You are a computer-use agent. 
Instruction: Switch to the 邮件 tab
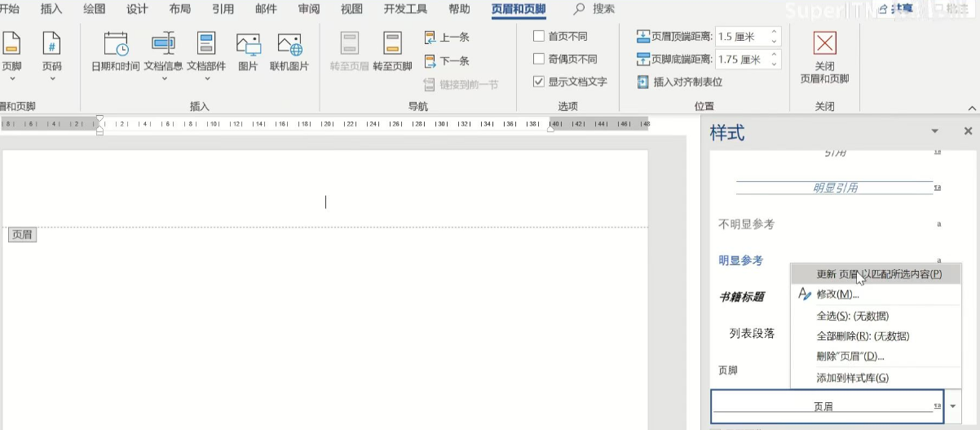point(266,9)
